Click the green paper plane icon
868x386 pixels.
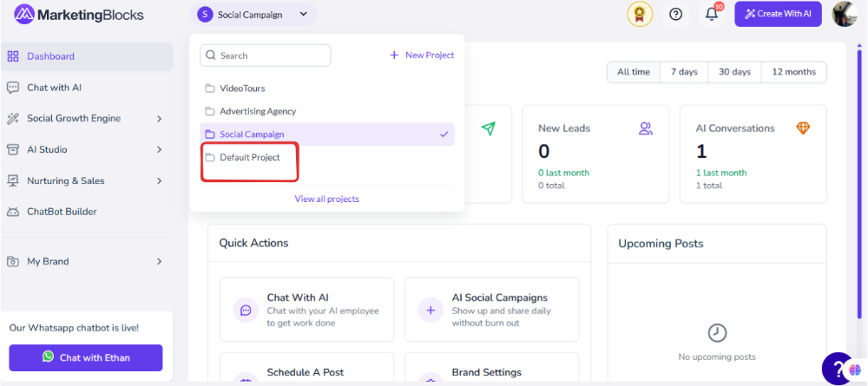488,129
